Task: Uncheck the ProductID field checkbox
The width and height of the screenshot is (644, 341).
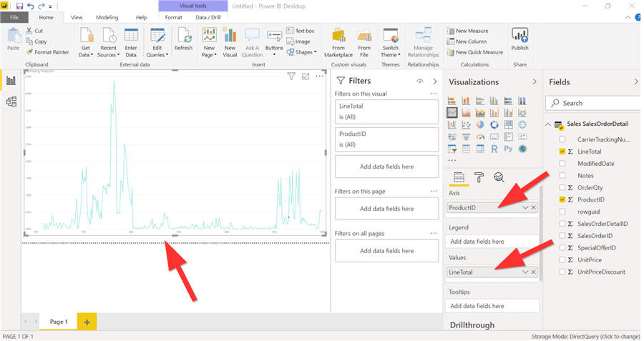Action: point(562,200)
